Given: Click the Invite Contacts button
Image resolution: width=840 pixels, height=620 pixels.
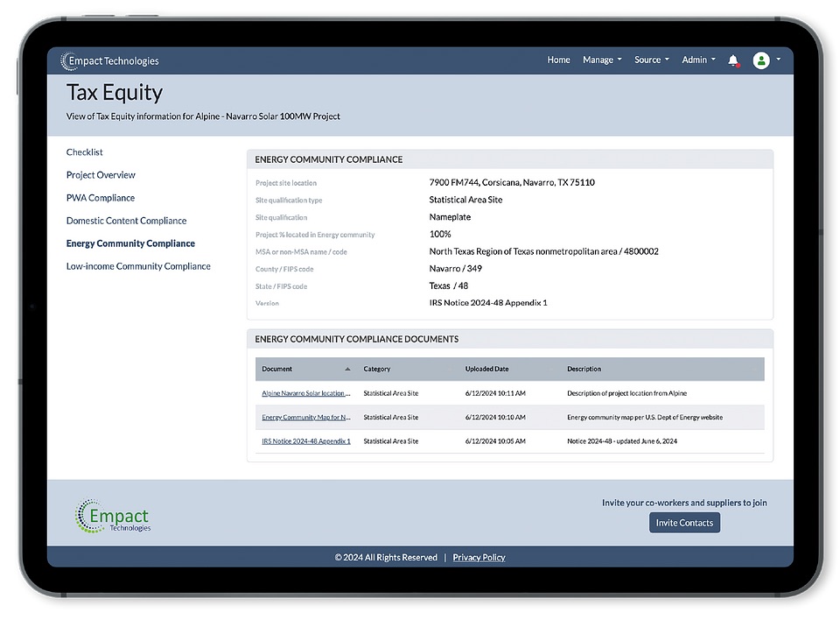Looking at the screenshot, I should (684, 522).
